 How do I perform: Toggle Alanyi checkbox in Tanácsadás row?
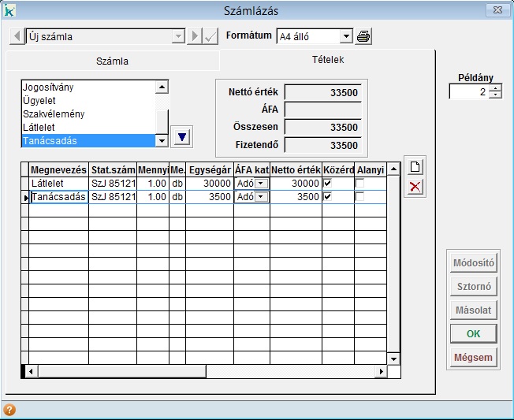coord(360,197)
